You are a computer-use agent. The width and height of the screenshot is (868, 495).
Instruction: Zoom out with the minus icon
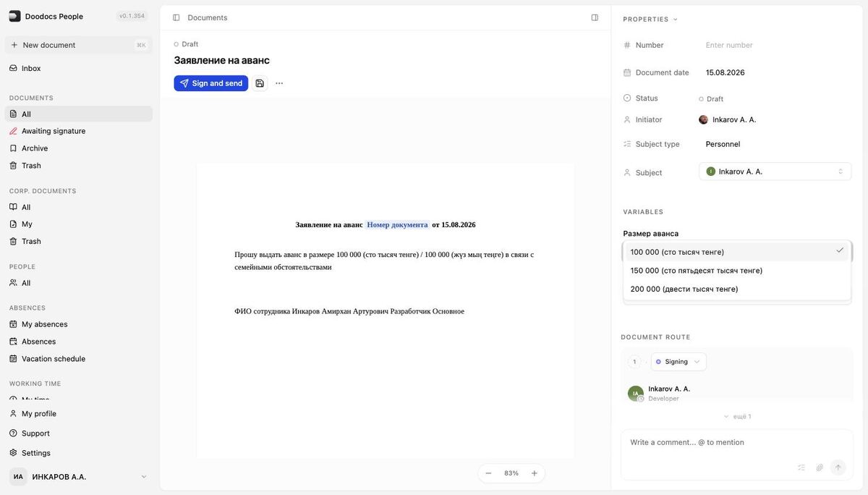[488, 473]
